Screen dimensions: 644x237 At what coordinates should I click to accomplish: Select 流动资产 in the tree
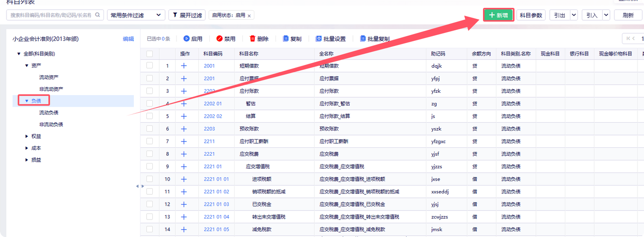[49, 77]
